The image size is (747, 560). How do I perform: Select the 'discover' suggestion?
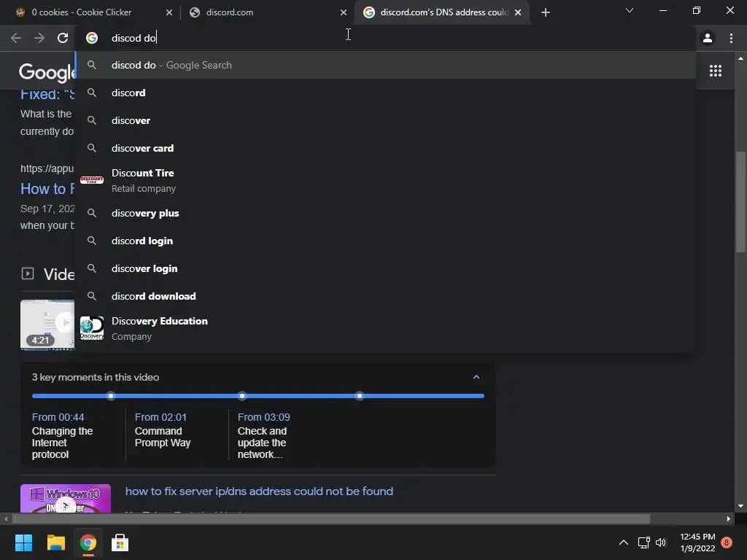pos(385,120)
